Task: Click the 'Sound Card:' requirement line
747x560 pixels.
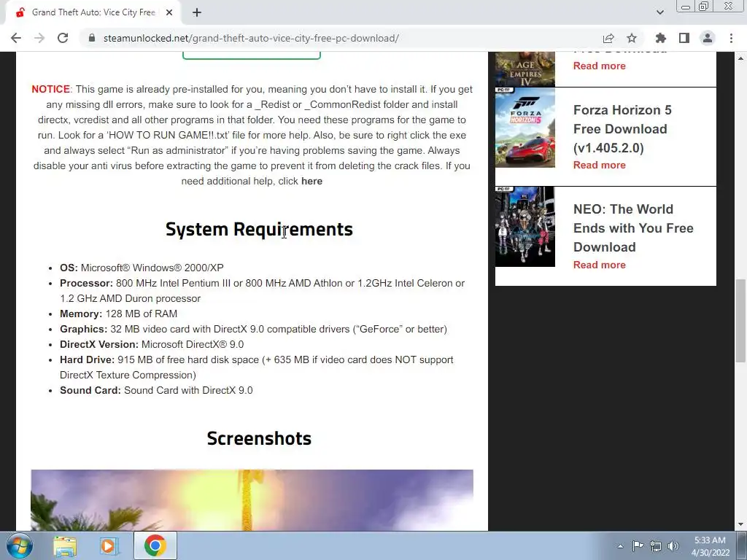Action: pos(156,390)
